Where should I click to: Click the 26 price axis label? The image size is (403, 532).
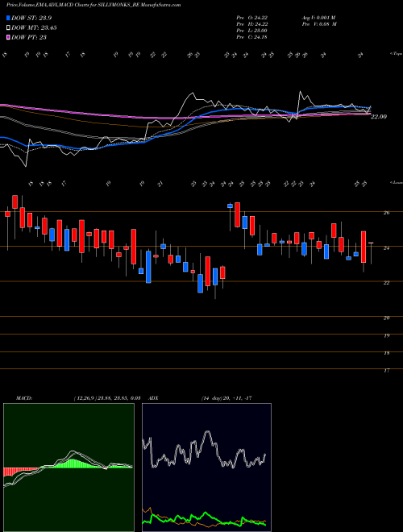(x=386, y=213)
